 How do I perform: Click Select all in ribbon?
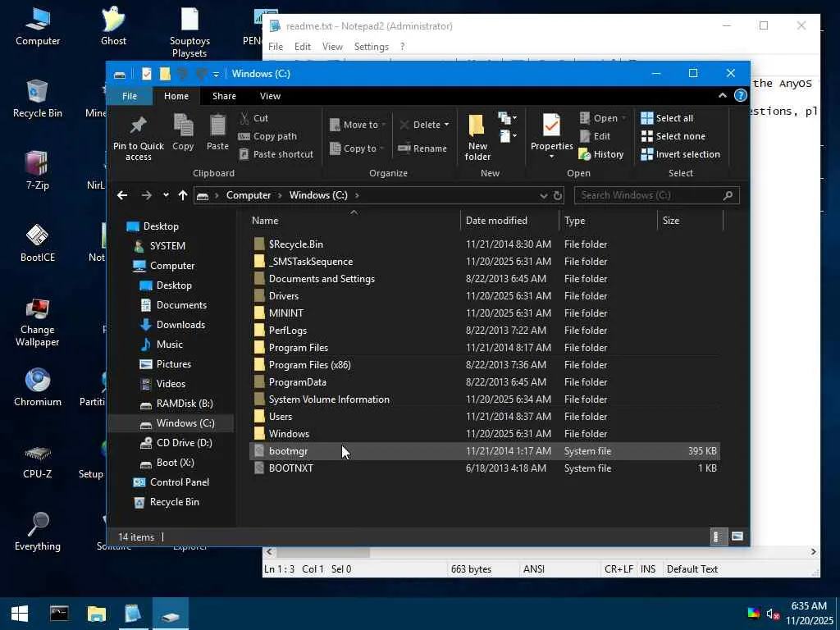[667, 118]
